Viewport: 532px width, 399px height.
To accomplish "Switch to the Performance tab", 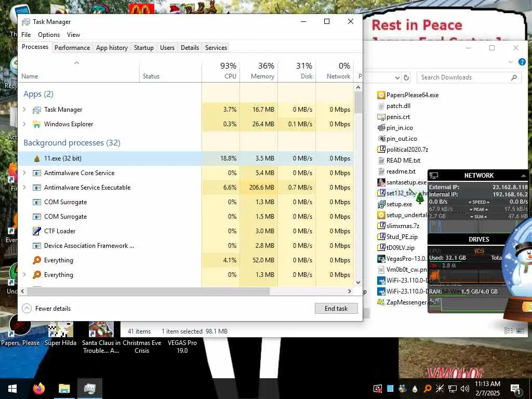I will pos(72,48).
